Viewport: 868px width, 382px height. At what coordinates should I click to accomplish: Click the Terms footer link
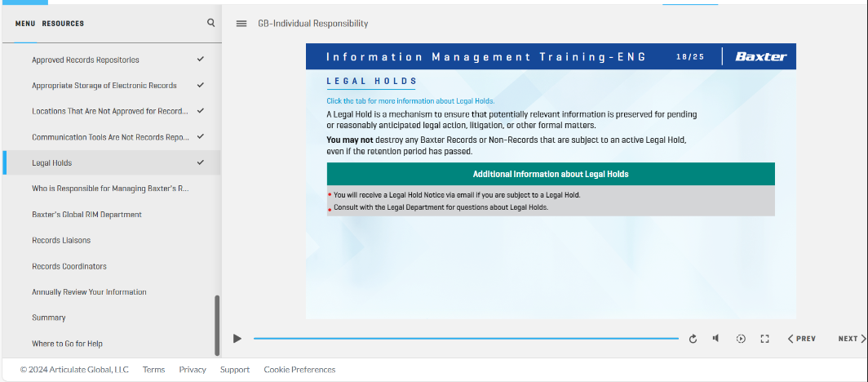click(153, 369)
